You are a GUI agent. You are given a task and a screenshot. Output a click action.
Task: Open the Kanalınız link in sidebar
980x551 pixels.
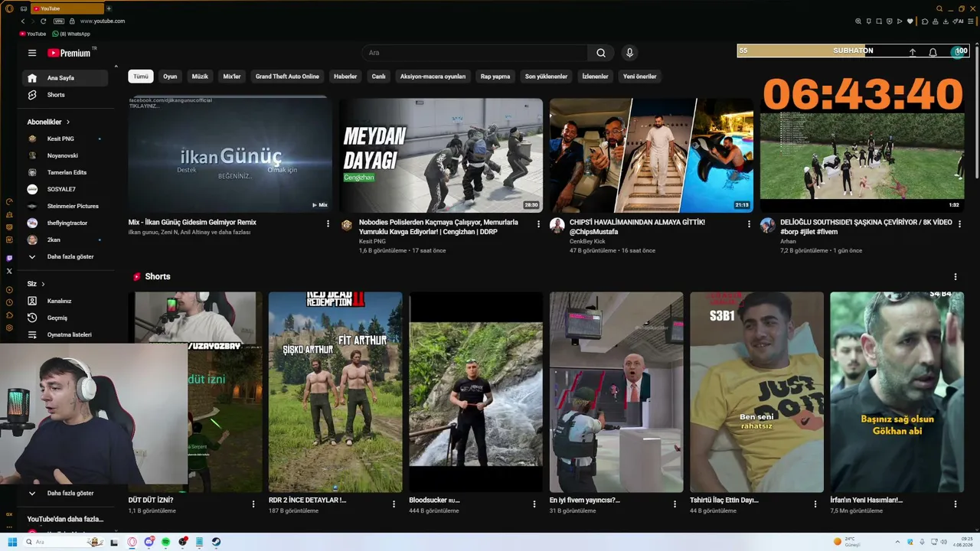click(65, 301)
